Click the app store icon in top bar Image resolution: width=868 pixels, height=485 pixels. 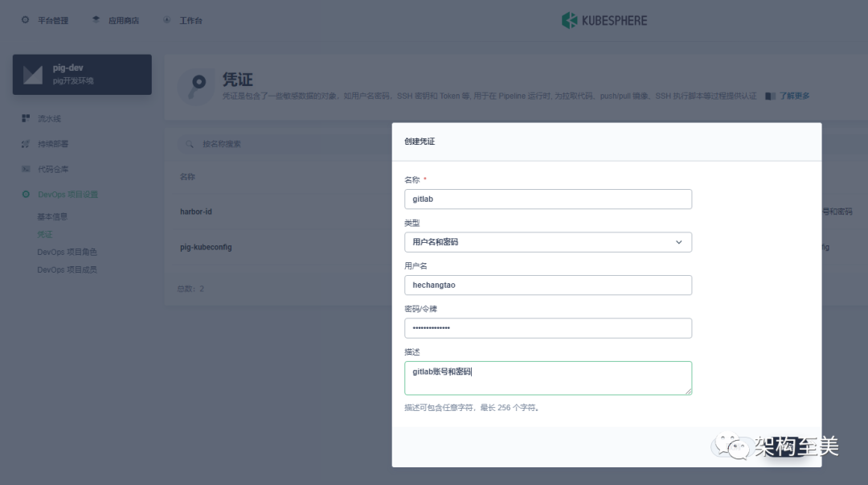[x=96, y=20]
